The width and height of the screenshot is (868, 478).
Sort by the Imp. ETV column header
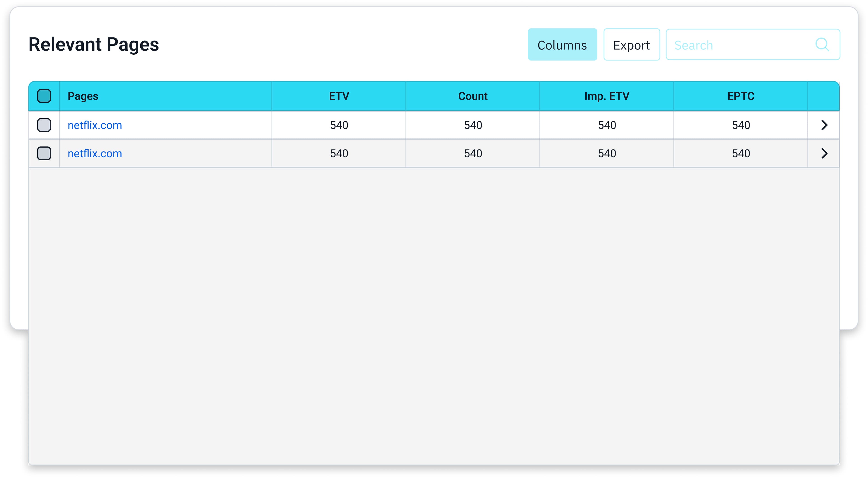pyautogui.click(x=606, y=96)
